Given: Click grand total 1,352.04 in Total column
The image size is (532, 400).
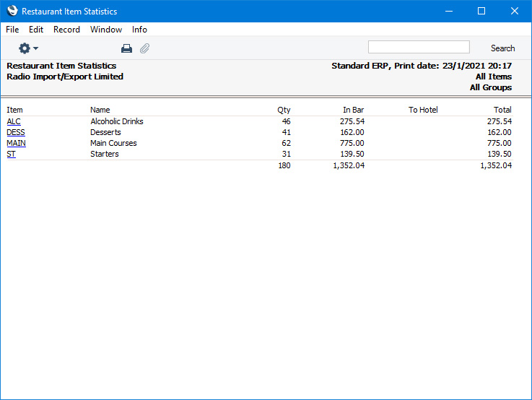Looking at the screenshot, I should 496,165.
